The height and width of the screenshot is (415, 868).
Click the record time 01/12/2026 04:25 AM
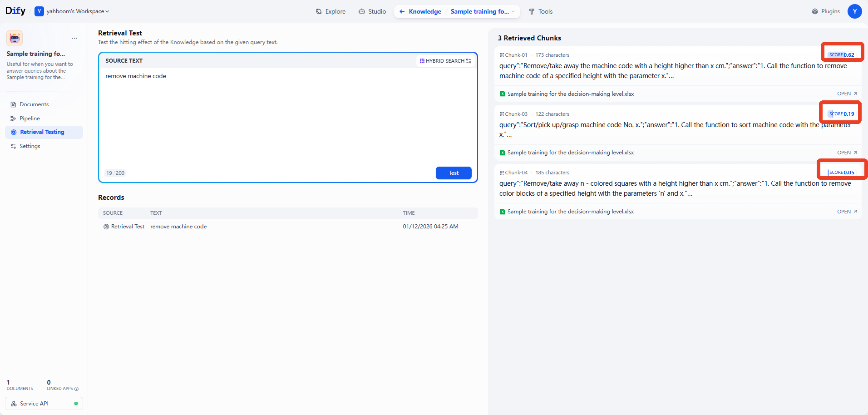tap(430, 227)
